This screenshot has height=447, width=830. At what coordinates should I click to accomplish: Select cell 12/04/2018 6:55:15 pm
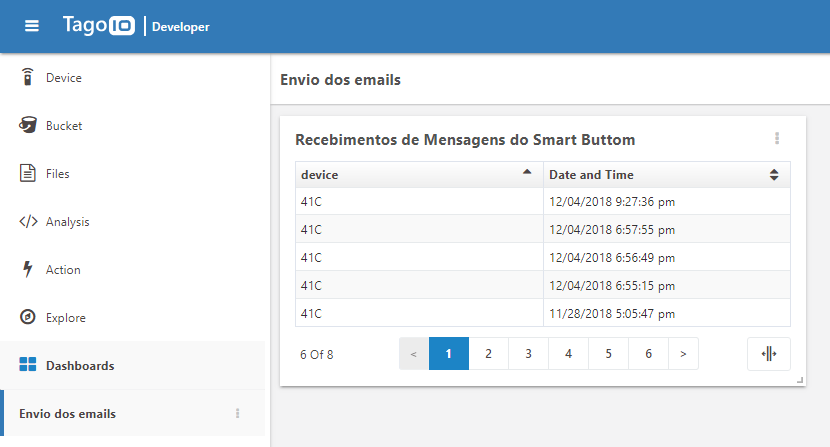click(x=666, y=285)
